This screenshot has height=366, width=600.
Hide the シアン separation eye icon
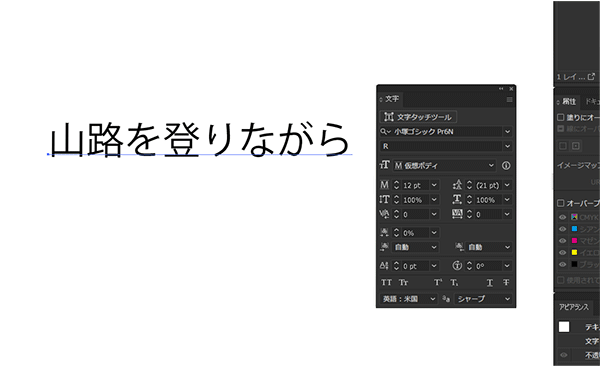562,229
